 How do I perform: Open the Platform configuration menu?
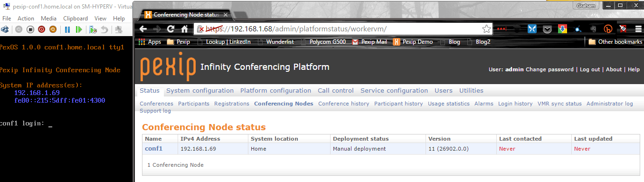click(x=275, y=91)
